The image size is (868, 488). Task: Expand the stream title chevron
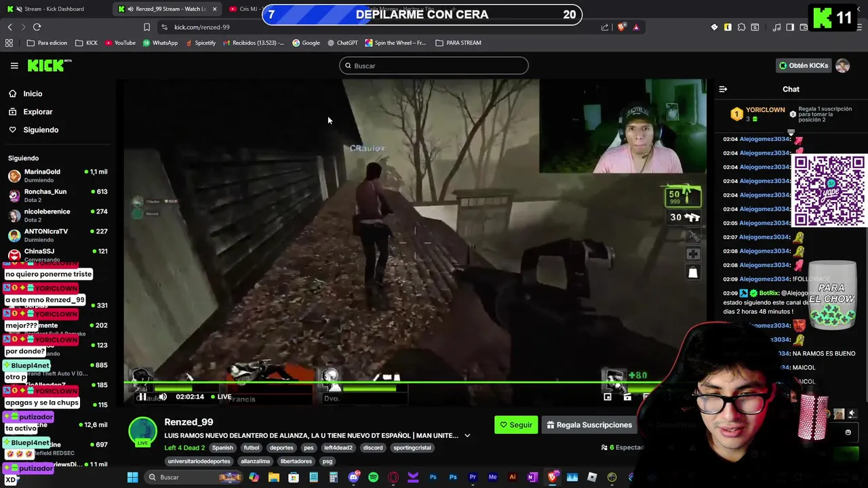click(x=467, y=436)
